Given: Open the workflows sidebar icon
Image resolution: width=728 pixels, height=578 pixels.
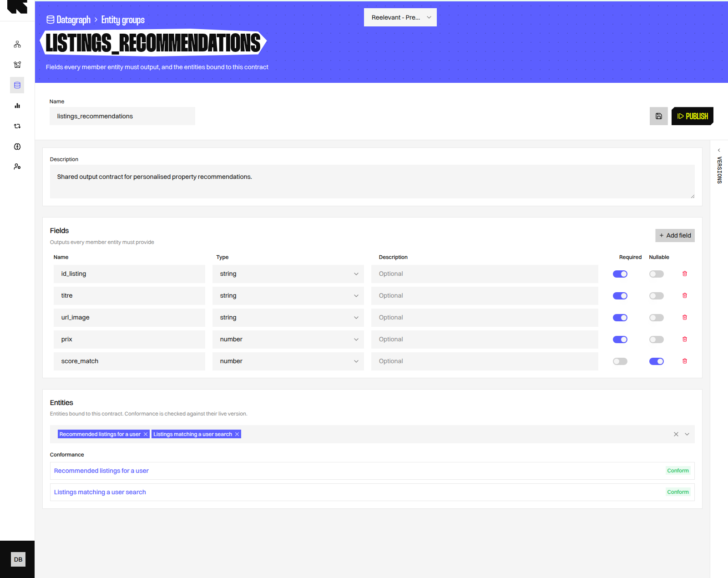Looking at the screenshot, I should pyautogui.click(x=17, y=44).
